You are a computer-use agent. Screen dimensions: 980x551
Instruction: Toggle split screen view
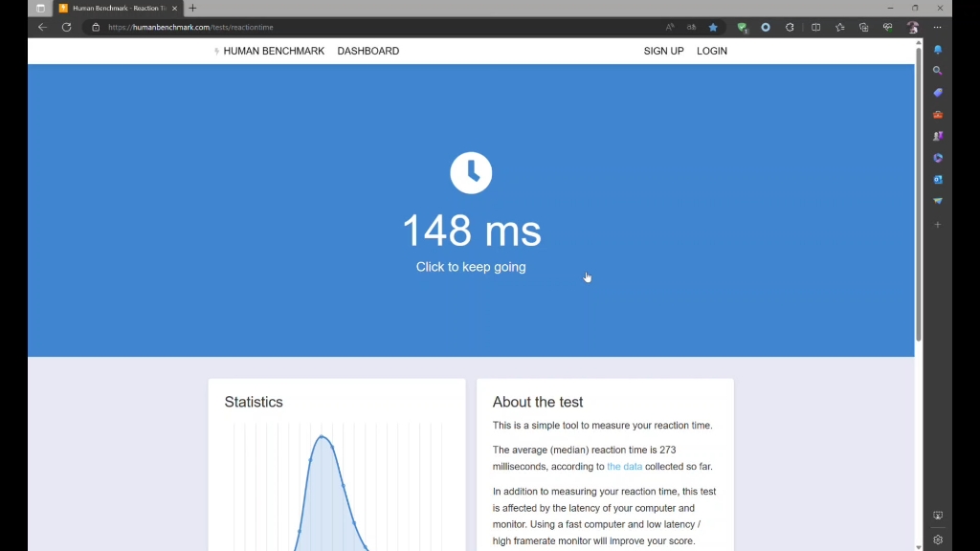click(x=815, y=27)
